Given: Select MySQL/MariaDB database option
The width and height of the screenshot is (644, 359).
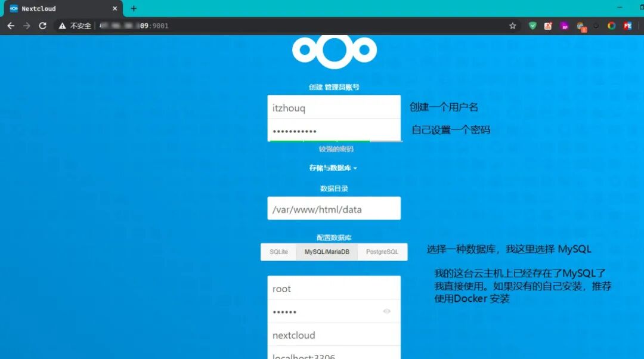Looking at the screenshot, I should click(x=327, y=252).
